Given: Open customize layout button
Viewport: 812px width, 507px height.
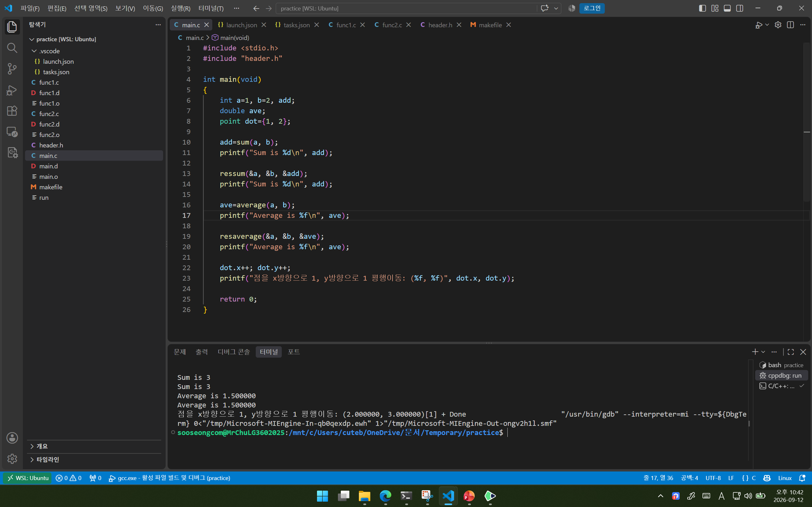Looking at the screenshot, I should click(x=715, y=8).
